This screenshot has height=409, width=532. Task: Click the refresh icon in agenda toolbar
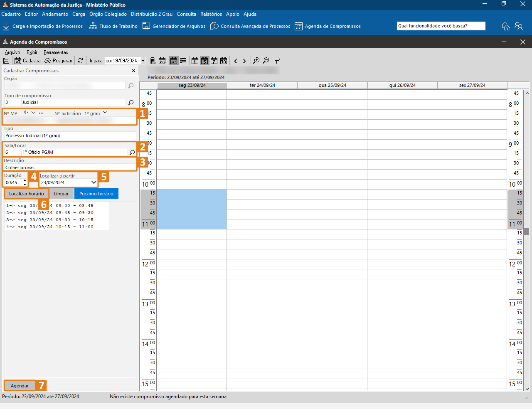pos(80,61)
